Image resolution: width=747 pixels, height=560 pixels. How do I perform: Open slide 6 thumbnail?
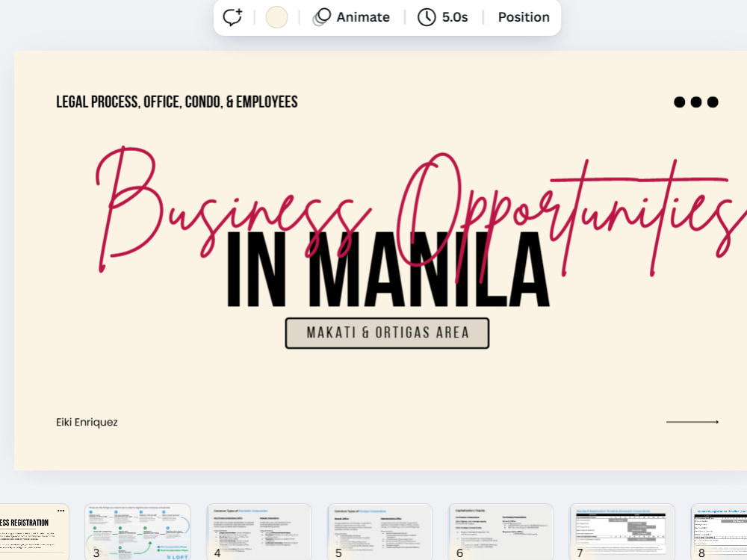point(501,532)
